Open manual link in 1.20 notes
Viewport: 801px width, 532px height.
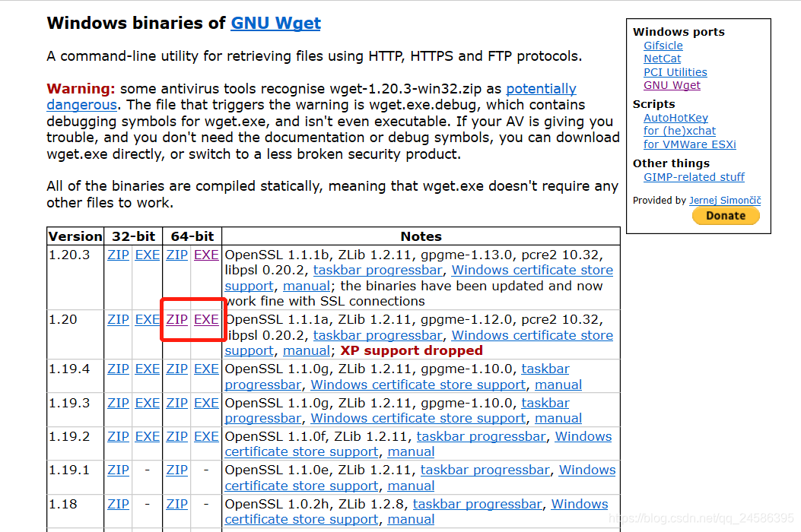coord(307,351)
